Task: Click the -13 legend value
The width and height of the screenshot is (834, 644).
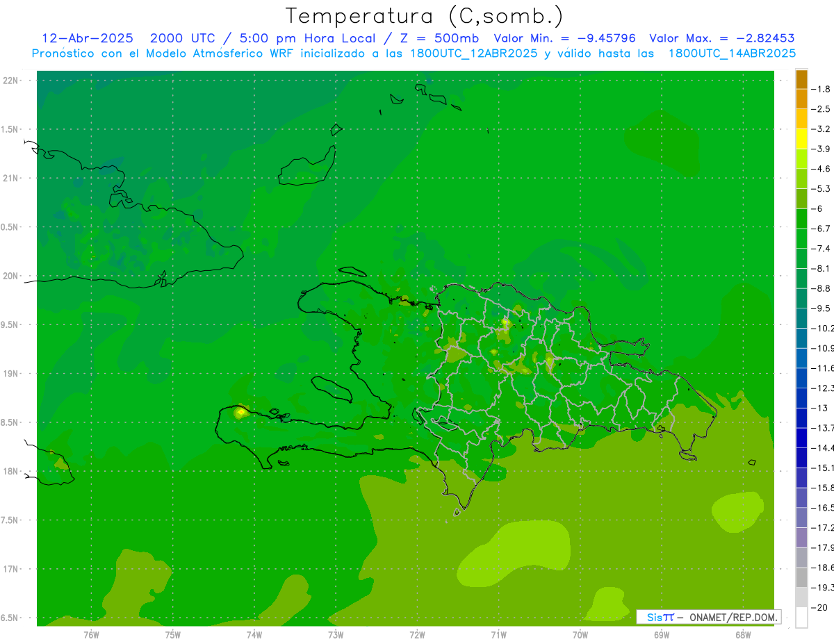Action: click(820, 408)
